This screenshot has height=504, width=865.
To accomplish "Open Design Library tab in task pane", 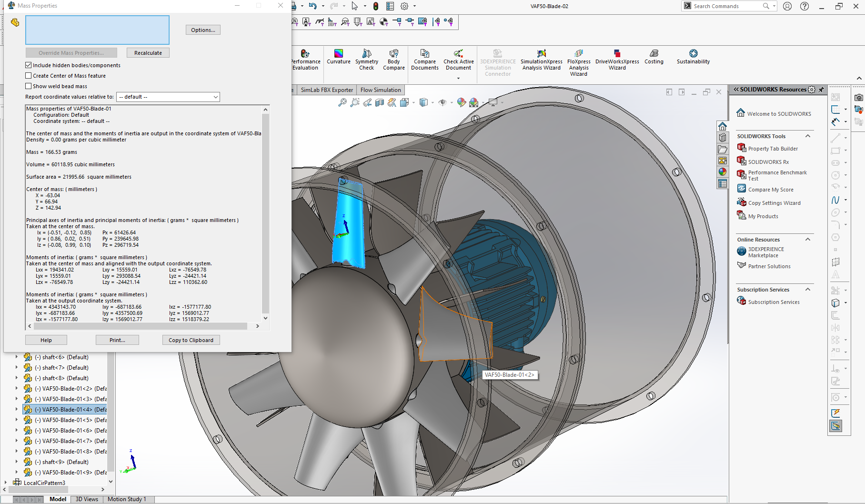I will pos(723,138).
